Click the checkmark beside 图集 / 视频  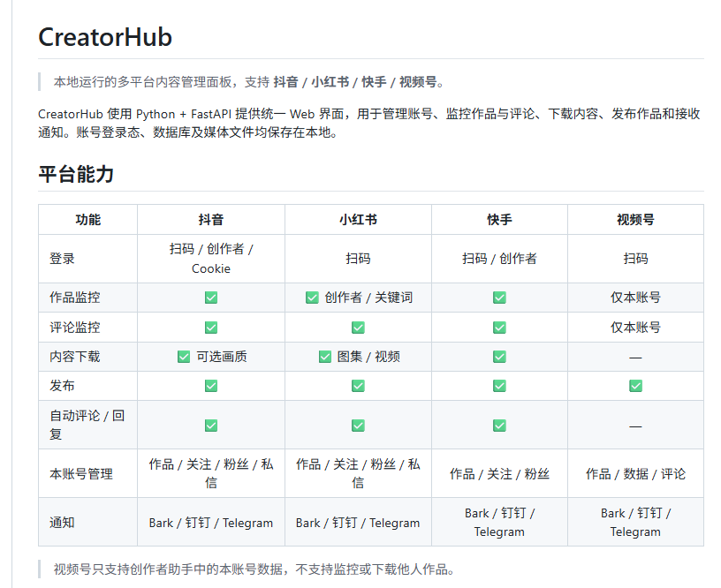click(324, 357)
